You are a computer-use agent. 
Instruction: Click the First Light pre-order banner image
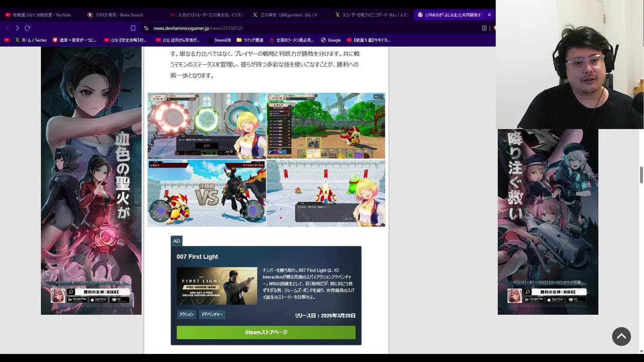point(217,286)
